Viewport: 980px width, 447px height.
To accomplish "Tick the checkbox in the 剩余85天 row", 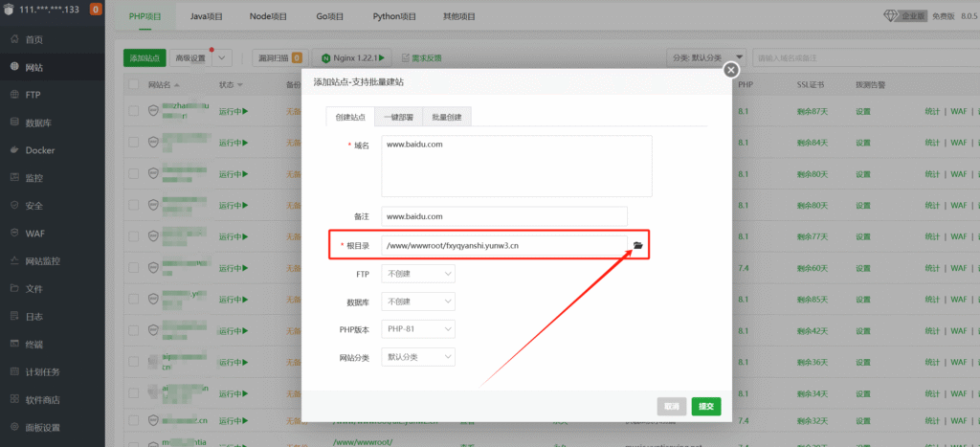I will pos(133,300).
